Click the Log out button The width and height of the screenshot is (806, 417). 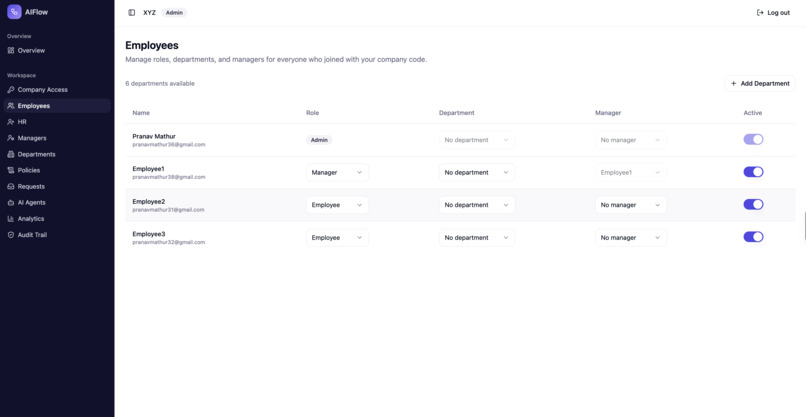773,13
